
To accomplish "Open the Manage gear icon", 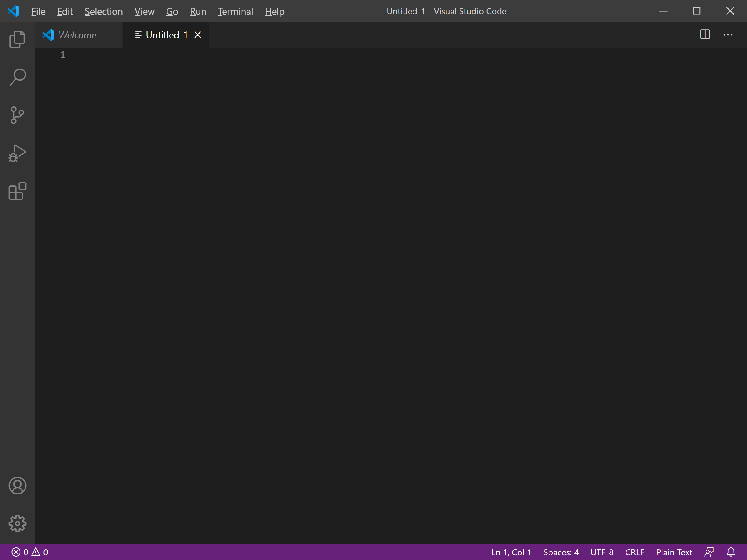I will point(17,524).
